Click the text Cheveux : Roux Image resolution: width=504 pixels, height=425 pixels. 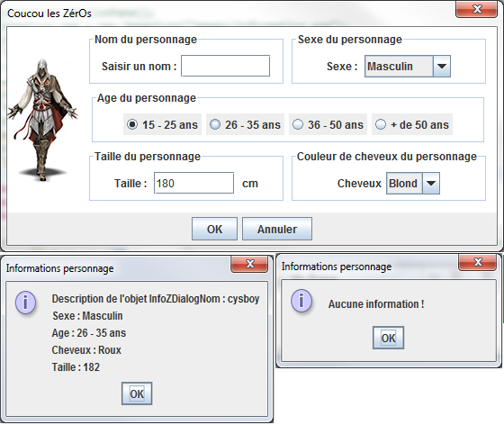86,350
